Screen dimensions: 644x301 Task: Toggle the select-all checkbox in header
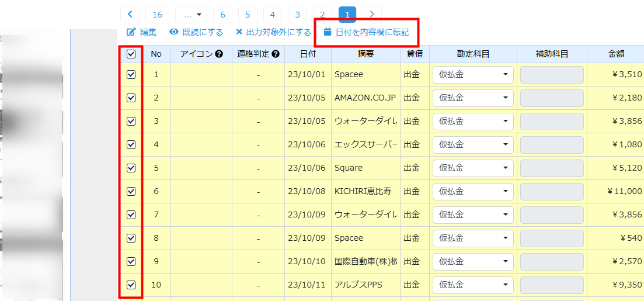(x=131, y=54)
